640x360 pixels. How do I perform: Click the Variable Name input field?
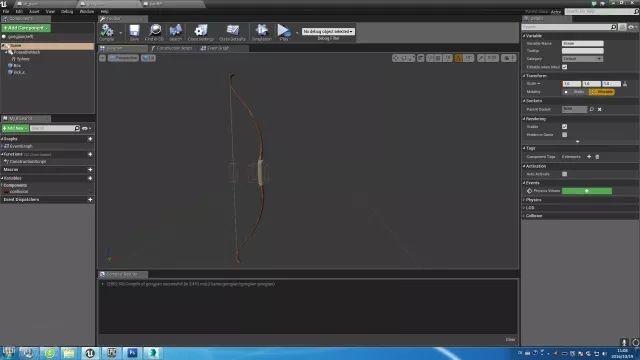click(x=582, y=43)
